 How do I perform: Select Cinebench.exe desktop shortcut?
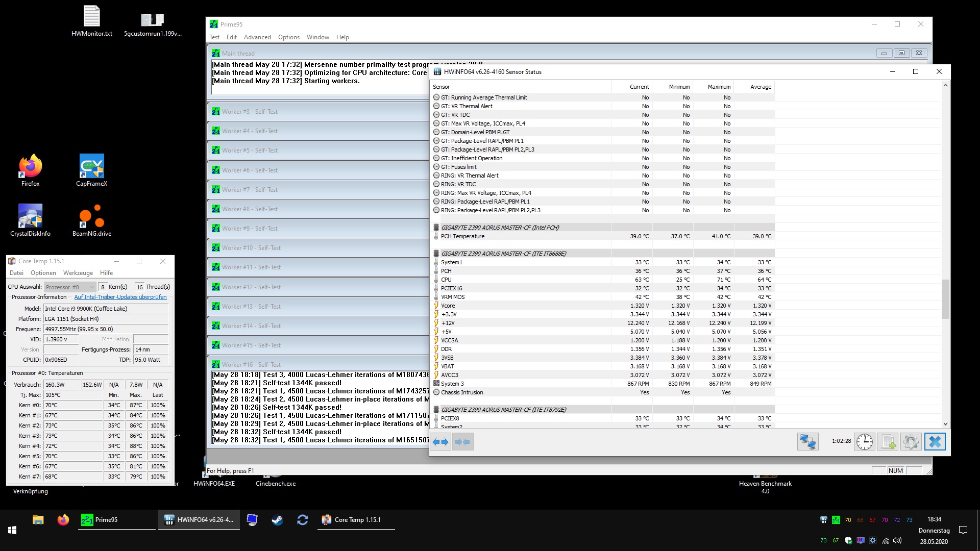tap(276, 481)
